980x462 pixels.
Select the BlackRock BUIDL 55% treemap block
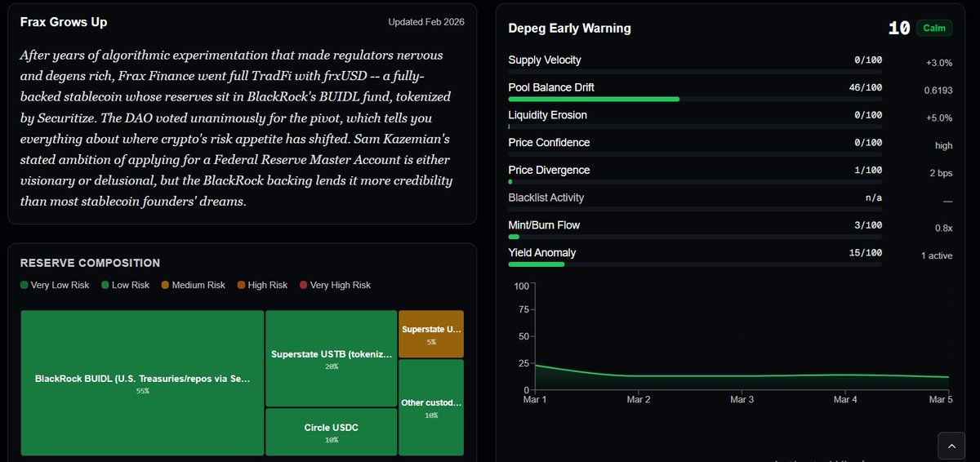(142, 383)
